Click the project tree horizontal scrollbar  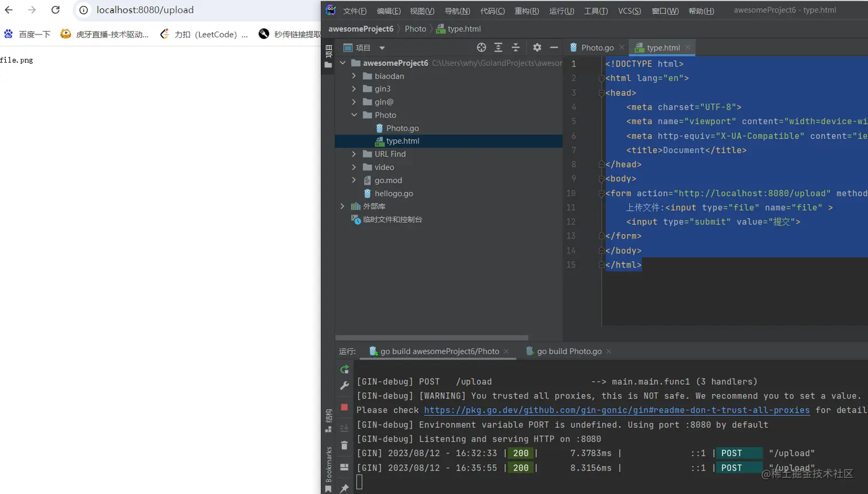pos(432,338)
